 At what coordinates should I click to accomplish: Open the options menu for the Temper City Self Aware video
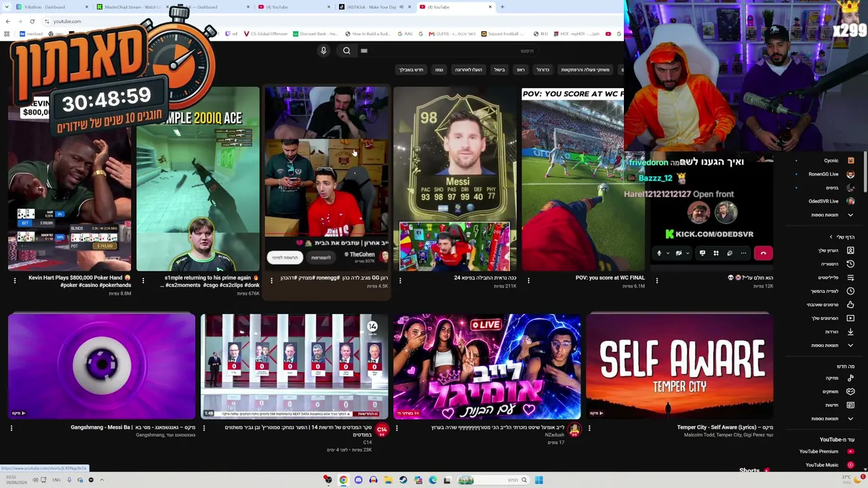click(589, 428)
